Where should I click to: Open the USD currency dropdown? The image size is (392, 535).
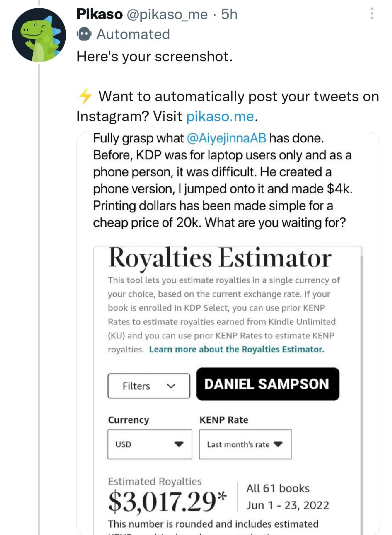click(150, 444)
